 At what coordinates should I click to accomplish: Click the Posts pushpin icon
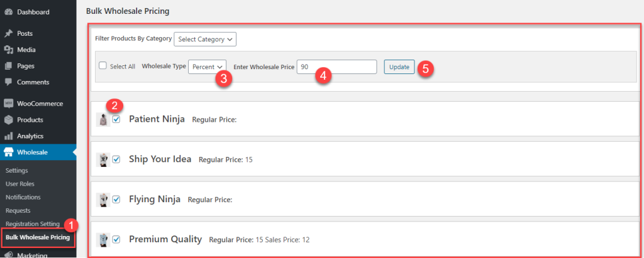(x=8, y=34)
